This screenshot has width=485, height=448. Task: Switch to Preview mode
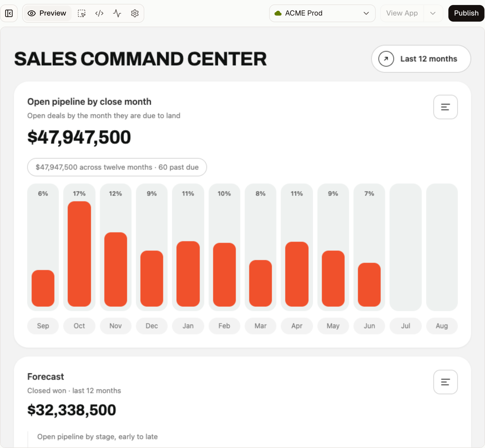[47, 13]
